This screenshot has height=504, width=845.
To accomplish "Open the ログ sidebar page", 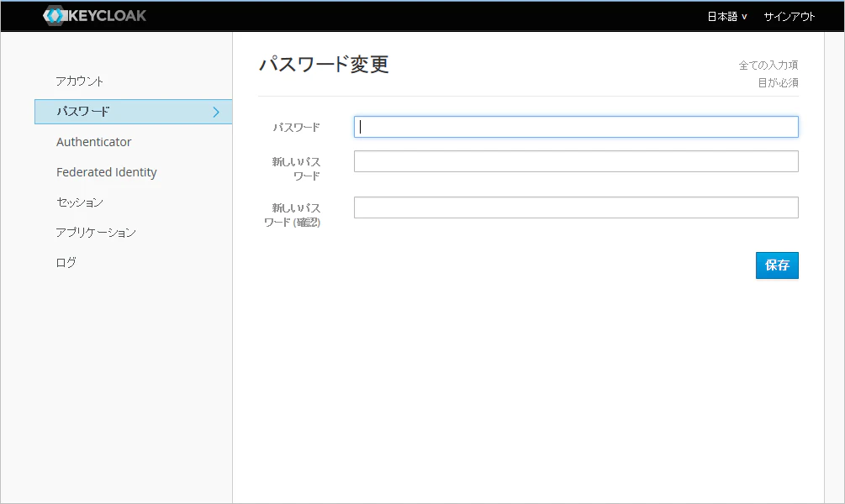I will [x=66, y=263].
